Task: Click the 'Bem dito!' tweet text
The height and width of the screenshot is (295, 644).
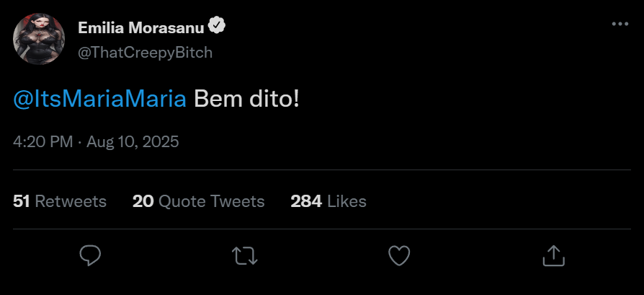Action: point(246,100)
